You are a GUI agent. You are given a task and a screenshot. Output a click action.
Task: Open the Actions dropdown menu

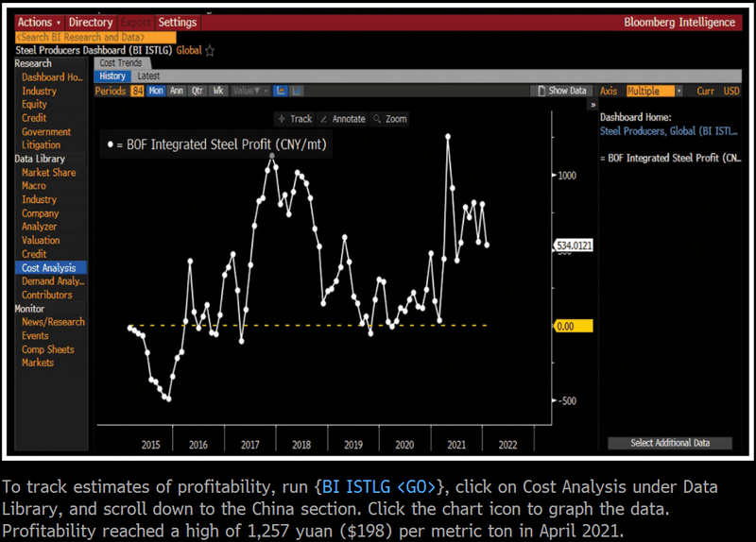[40, 22]
